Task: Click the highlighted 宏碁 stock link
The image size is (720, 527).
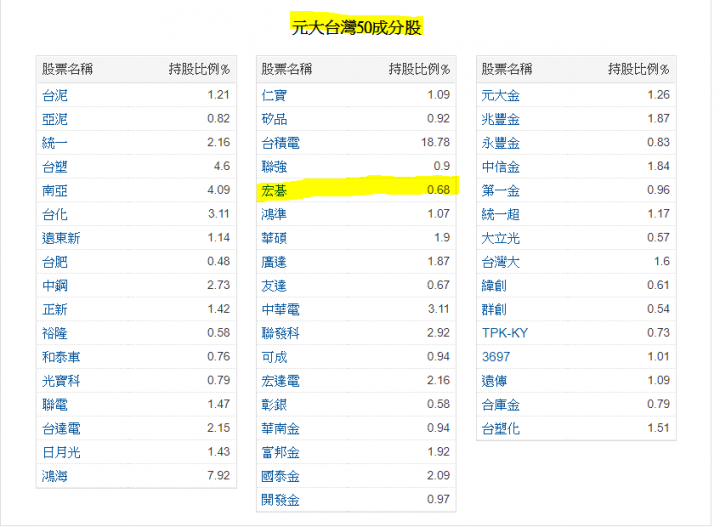Action: click(x=274, y=191)
